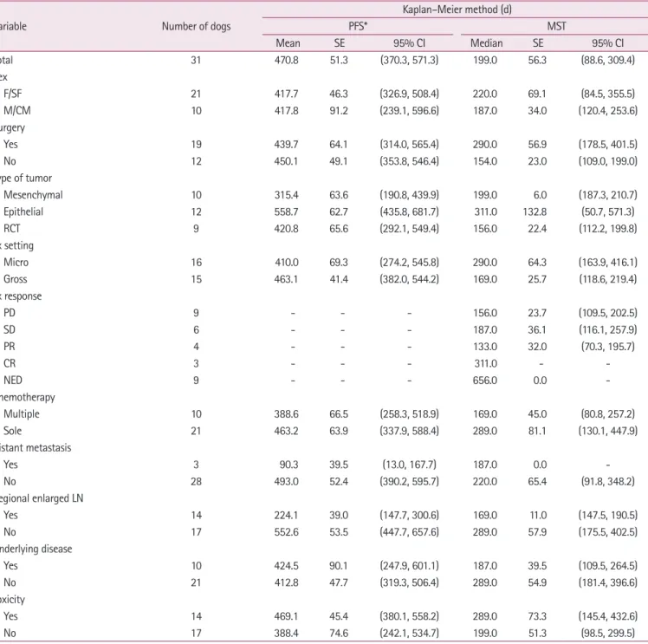Select the Micro mean value 410.0
This screenshot has height=644, width=648.
tap(287, 263)
